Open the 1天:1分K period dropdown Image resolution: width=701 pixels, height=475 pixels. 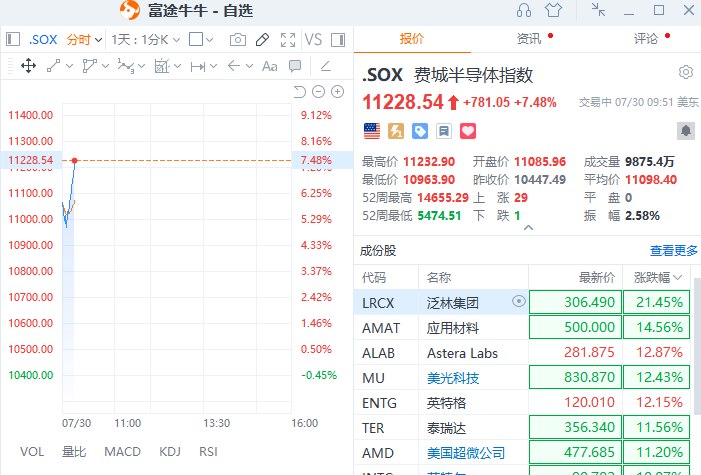coord(146,40)
